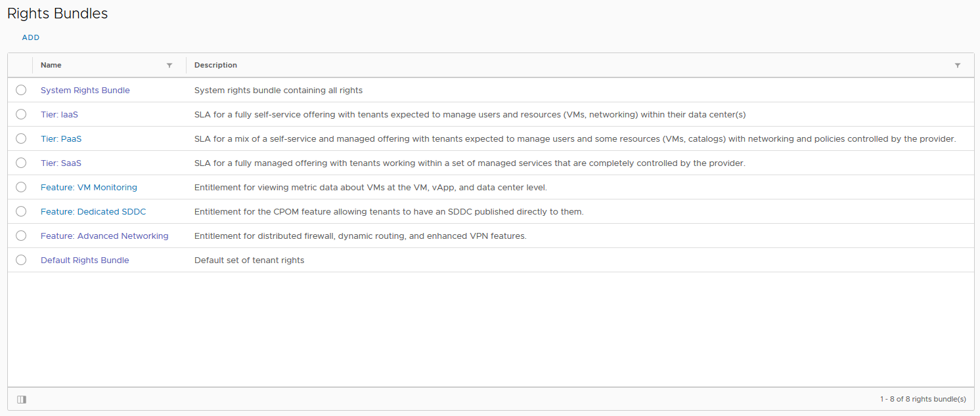Click the ADD button
Viewport: 980px width, 416px height.
tap(31, 37)
